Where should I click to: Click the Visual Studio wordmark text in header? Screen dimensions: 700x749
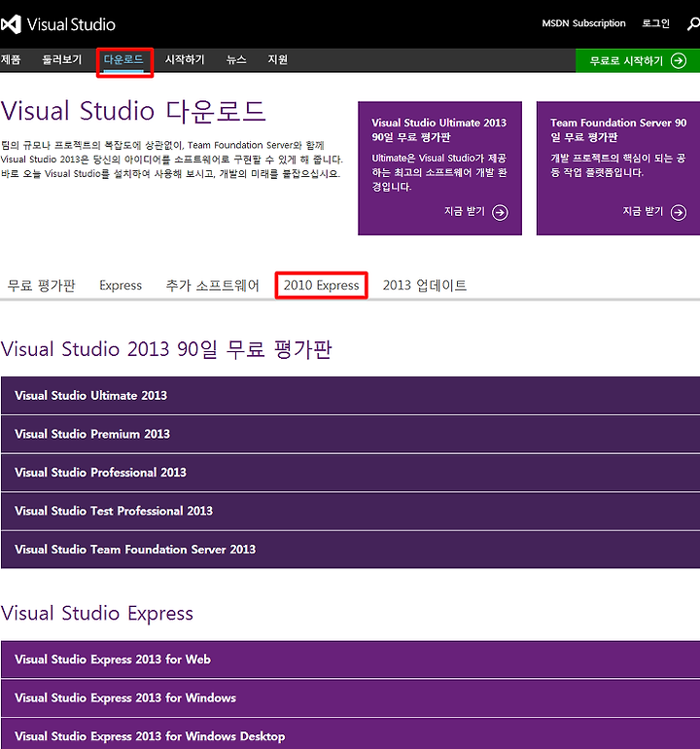point(71,24)
